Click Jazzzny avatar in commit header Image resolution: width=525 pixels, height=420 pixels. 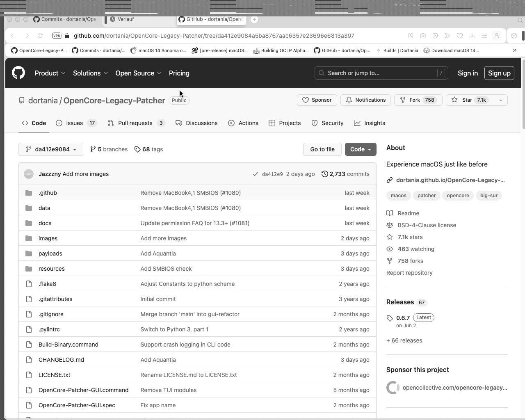pyautogui.click(x=29, y=174)
